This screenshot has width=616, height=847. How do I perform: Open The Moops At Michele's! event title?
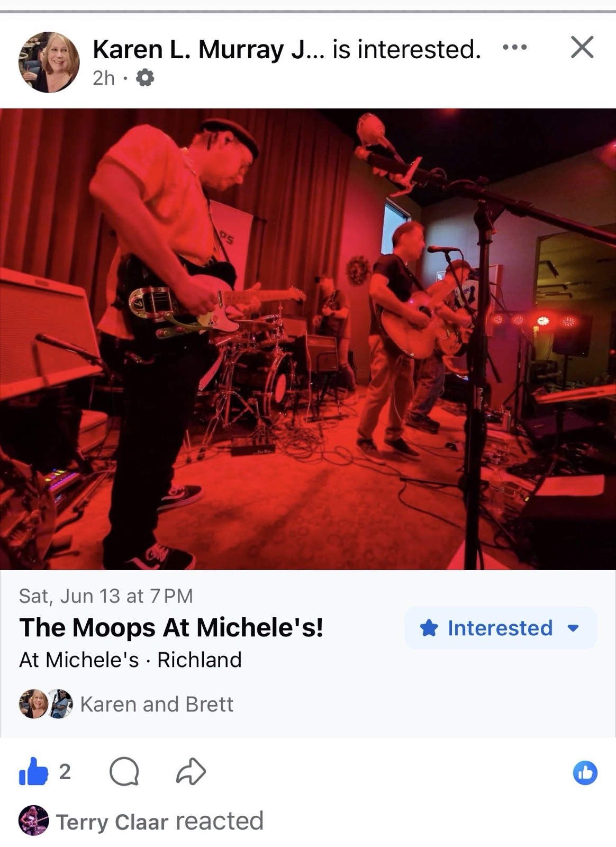171,628
